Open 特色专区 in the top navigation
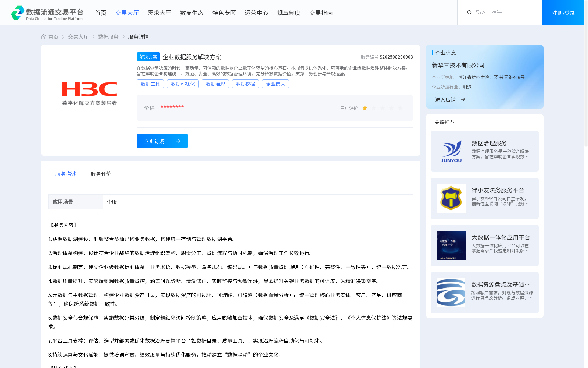588x368 pixels. coord(224,13)
